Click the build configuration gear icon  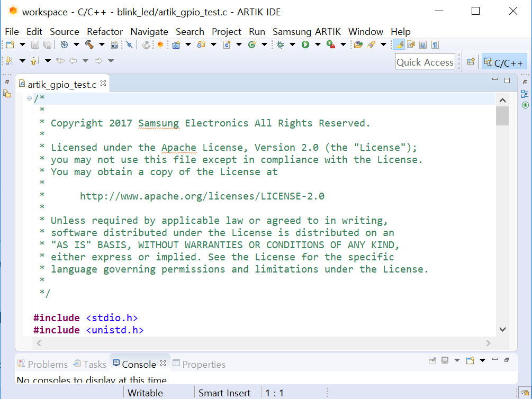click(64, 44)
